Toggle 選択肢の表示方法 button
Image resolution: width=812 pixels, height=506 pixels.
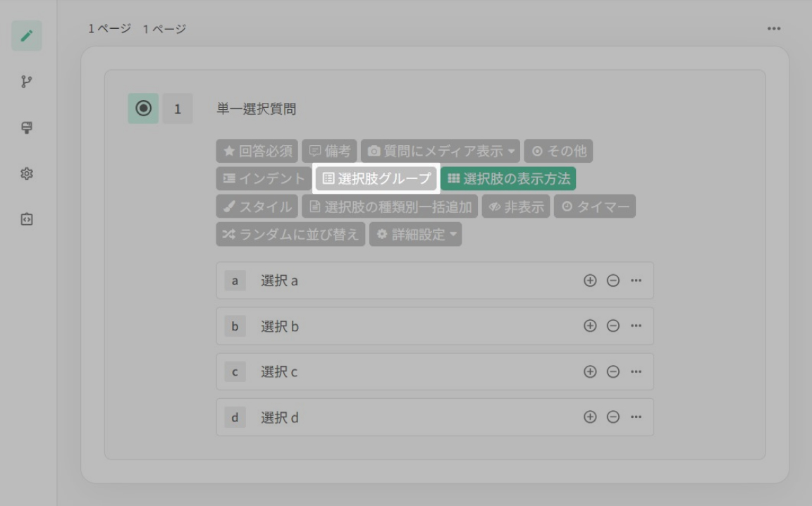(x=508, y=179)
